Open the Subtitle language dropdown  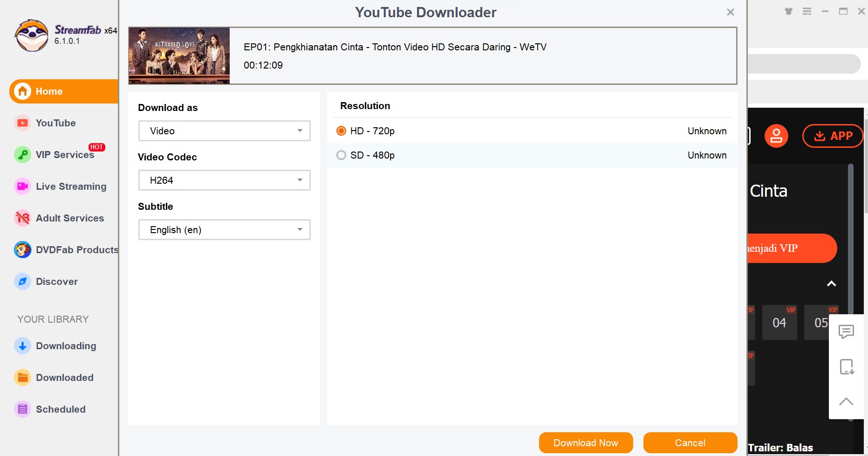(224, 229)
